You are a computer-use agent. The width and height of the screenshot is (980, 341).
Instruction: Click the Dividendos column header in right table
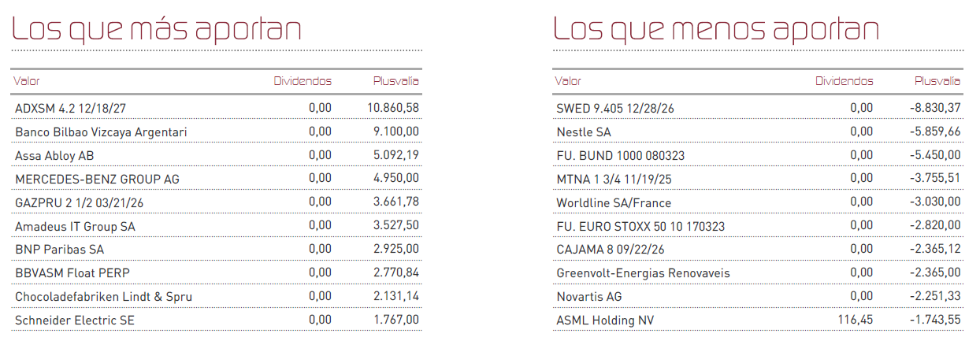coord(844,81)
